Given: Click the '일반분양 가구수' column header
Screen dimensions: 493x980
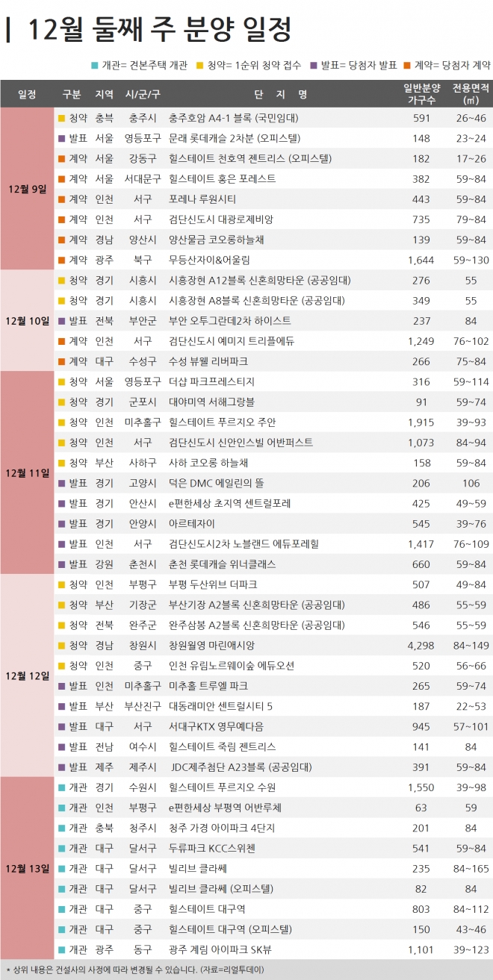Looking at the screenshot, I should click(421, 94).
